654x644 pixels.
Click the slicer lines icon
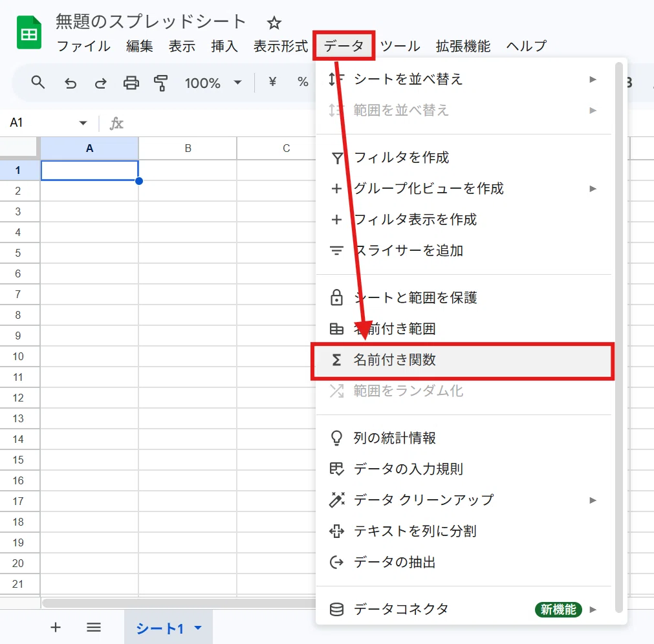(x=336, y=250)
